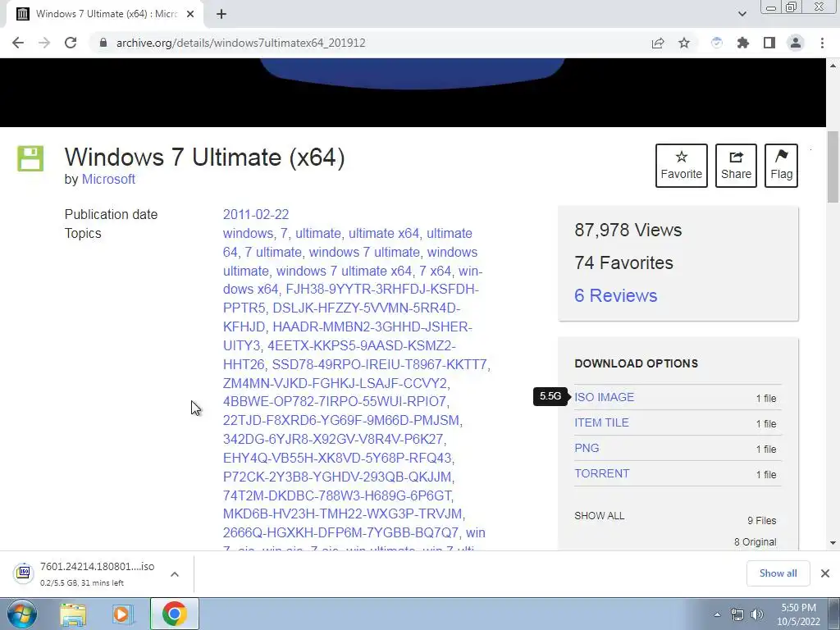
Task: Open the Chrome profile avatar
Action: [x=796, y=43]
